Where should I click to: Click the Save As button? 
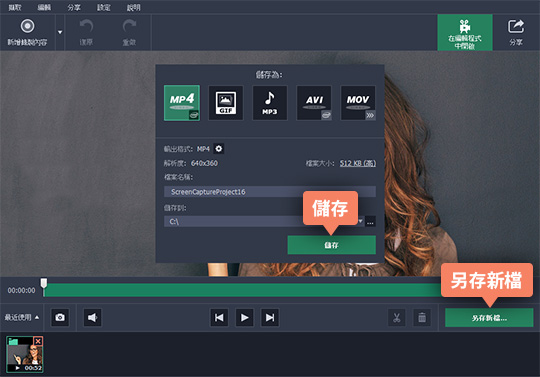click(489, 317)
